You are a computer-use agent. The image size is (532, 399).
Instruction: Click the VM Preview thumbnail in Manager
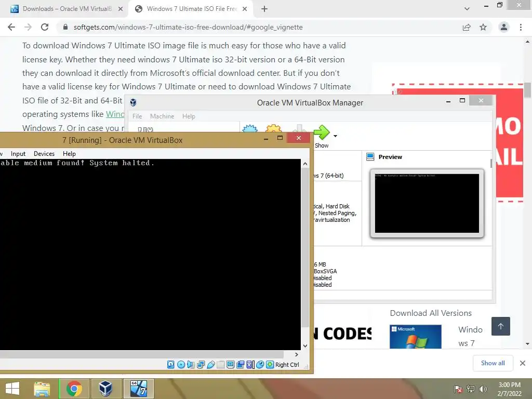pyautogui.click(x=427, y=203)
